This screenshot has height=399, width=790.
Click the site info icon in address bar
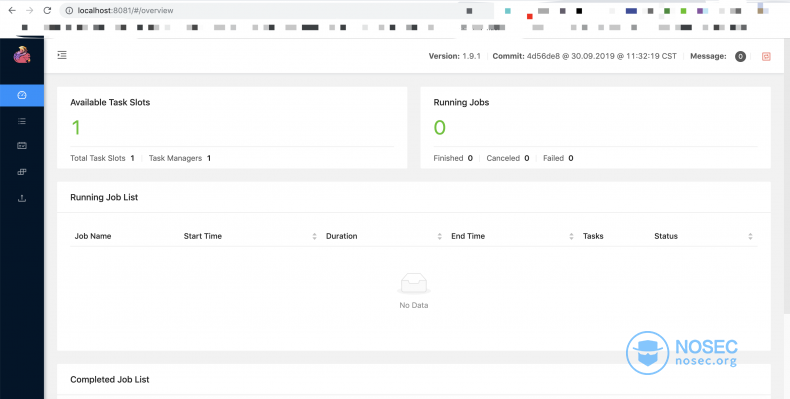click(70, 11)
